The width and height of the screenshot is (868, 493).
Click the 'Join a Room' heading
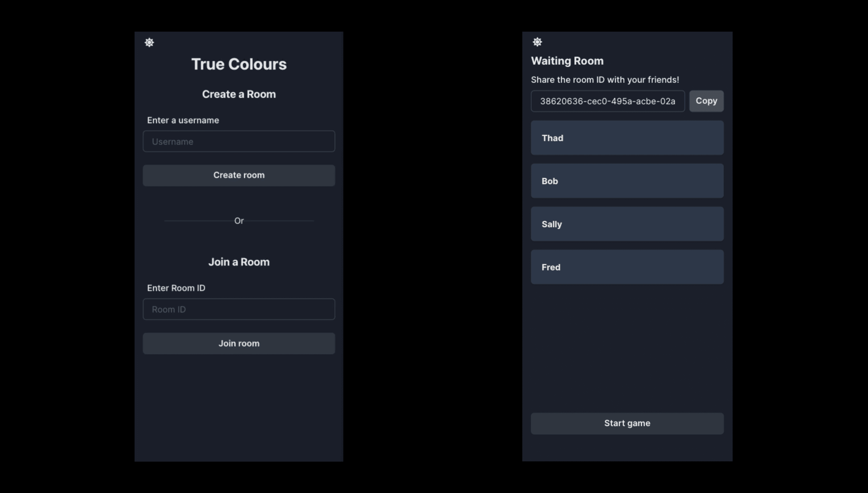click(x=239, y=262)
